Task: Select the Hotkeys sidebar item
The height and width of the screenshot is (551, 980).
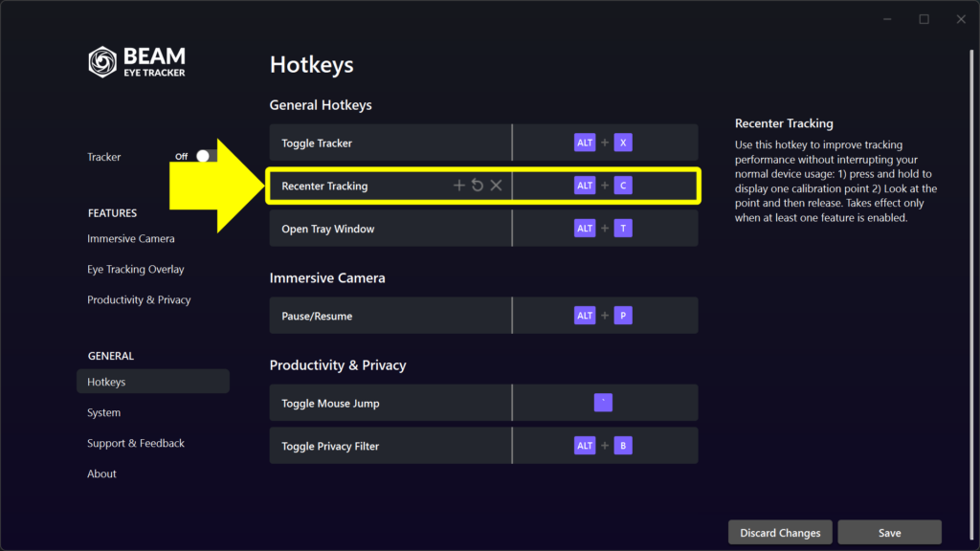Action: [153, 382]
